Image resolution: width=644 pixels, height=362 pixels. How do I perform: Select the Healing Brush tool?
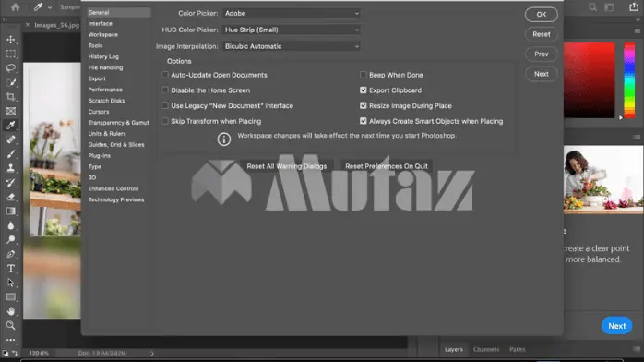click(11, 139)
